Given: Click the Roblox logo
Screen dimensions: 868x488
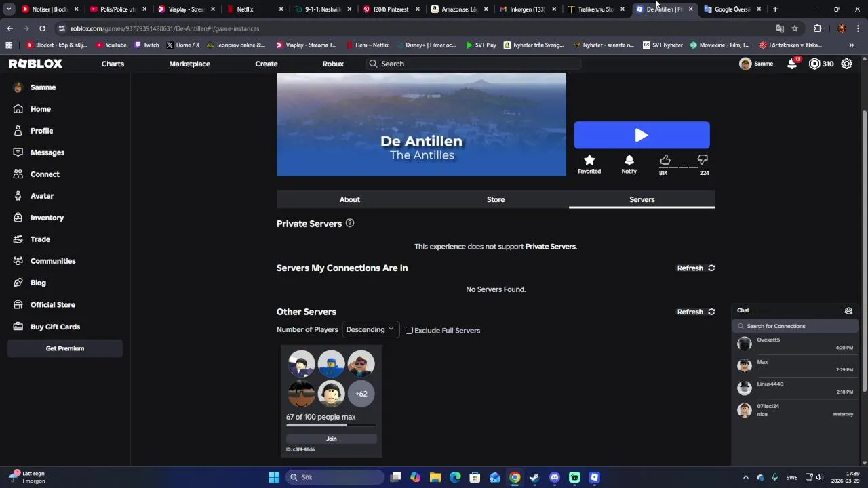Looking at the screenshot, I should (35, 64).
